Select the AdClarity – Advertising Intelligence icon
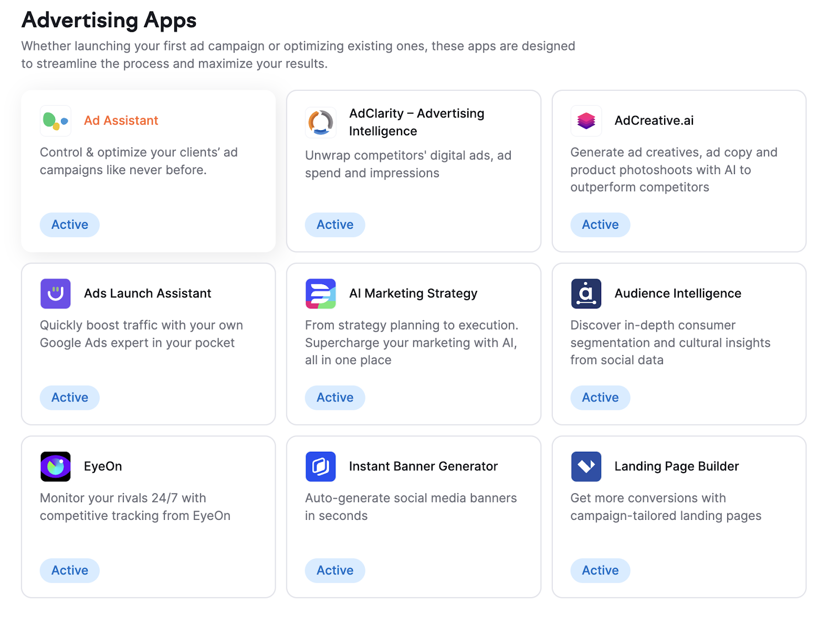Screen dimensions: 840x628 pos(320,122)
